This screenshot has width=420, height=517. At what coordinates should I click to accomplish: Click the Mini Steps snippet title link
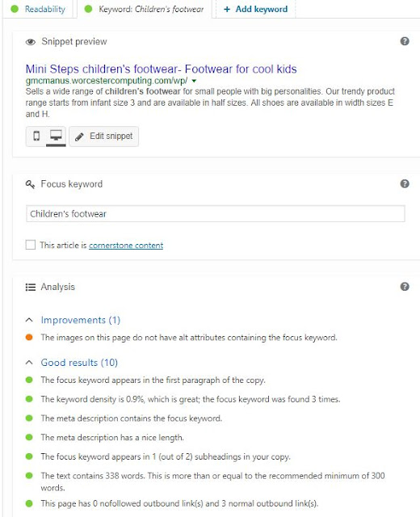pos(162,69)
